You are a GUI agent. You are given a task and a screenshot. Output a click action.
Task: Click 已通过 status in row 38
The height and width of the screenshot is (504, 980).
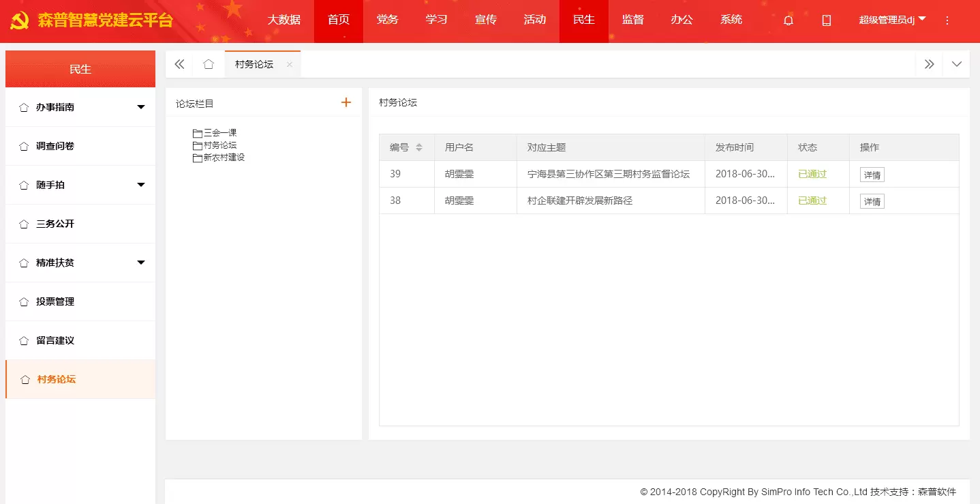[x=812, y=201]
